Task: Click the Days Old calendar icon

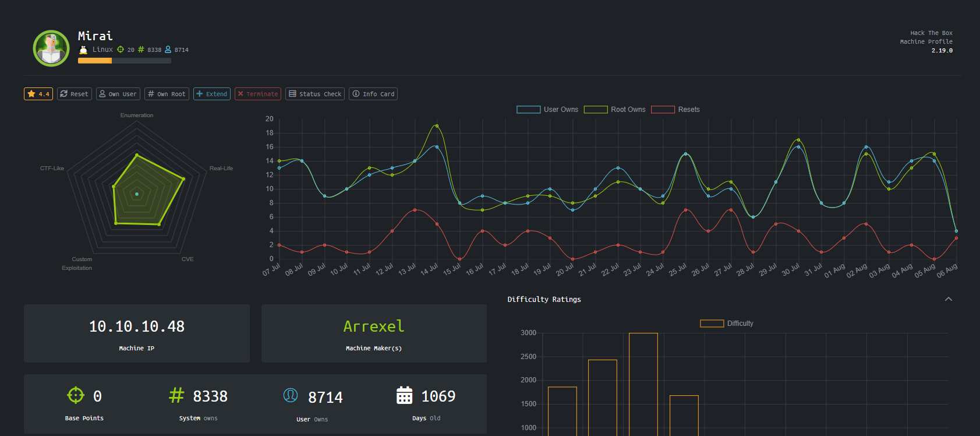Action: 404,395
